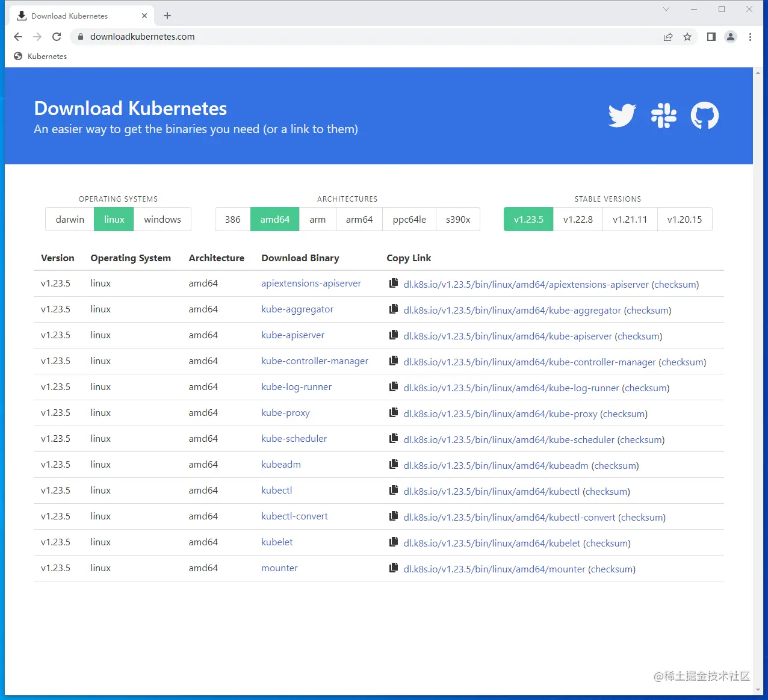Download the kube-proxy binary
The image size is (768, 700).
pos(285,413)
